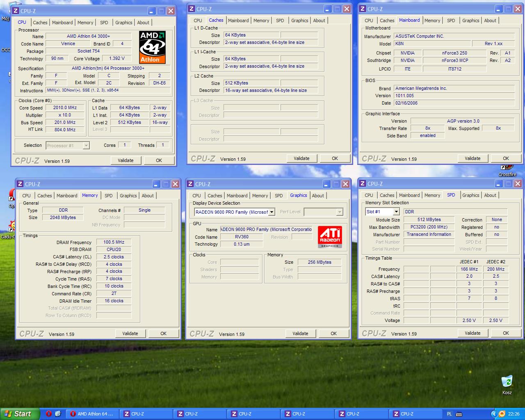Click the orange circular system tray icon
The width and height of the screenshot is (525, 420).
click(x=502, y=414)
